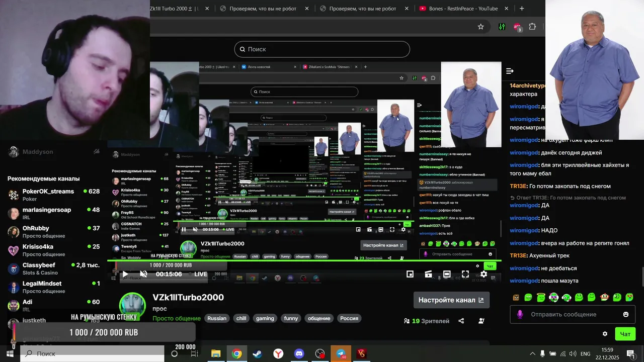Insert the headphones purple-eyed emote
This screenshot has width=644, height=362.
(x=553, y=297)
